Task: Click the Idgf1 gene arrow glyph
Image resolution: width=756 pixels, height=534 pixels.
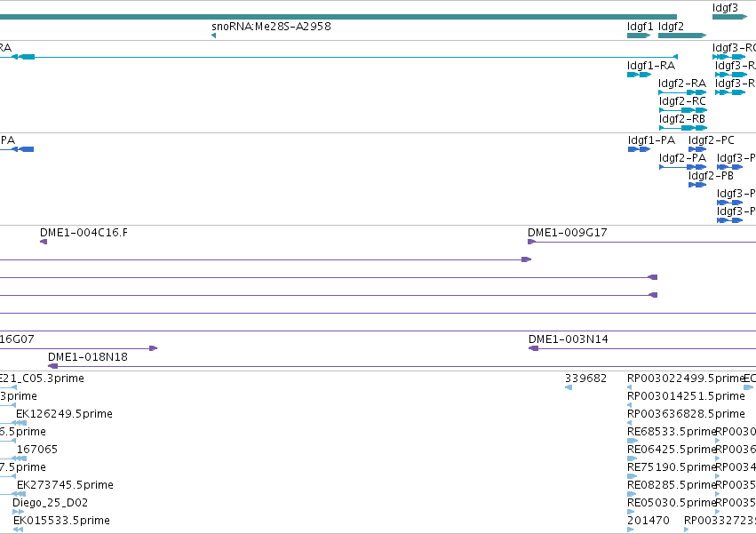Action: tap(639, 36)
